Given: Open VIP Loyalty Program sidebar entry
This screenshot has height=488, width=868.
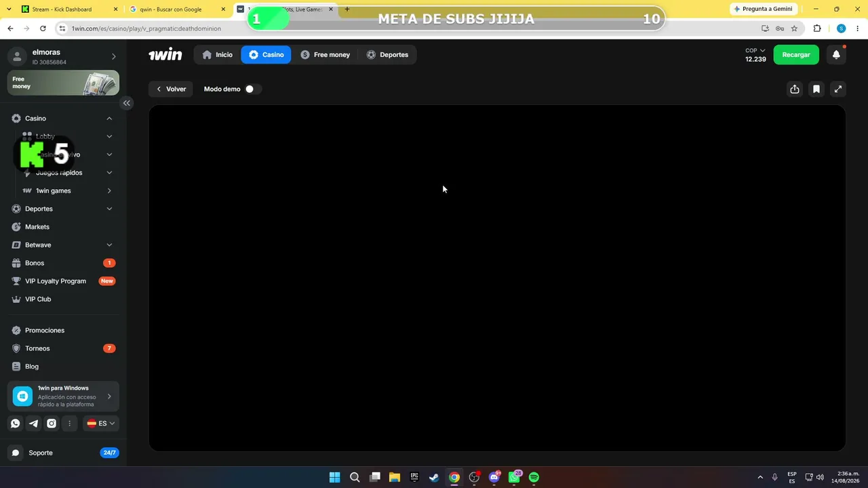Looking at the screenshot, I should pyautogui.click(x=63, y=281).
